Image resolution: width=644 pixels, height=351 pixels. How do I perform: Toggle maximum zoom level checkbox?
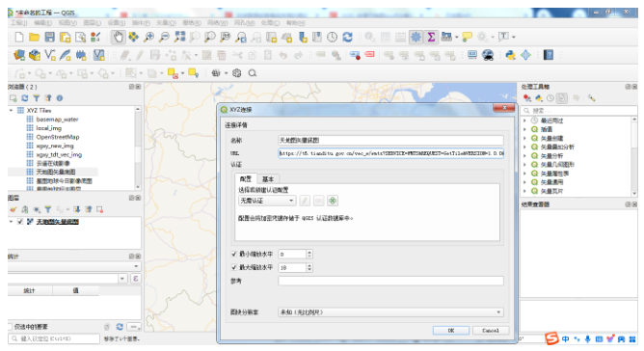(x=233, y=267)
